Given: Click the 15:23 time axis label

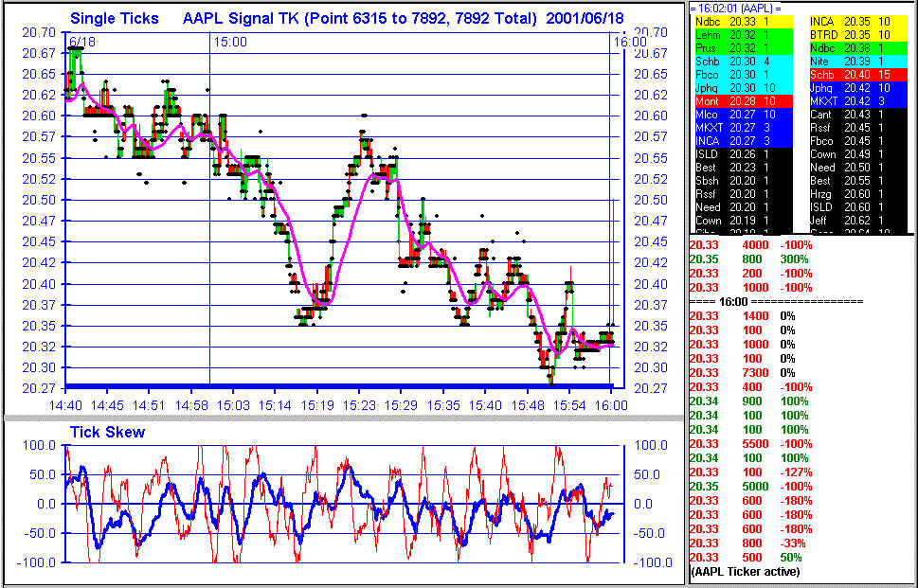Looking at the screenshot, I should coord(359,405).
